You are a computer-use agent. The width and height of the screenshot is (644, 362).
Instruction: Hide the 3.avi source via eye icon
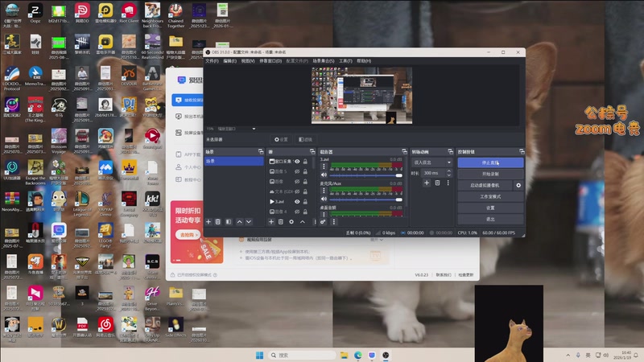pos(297,202)
